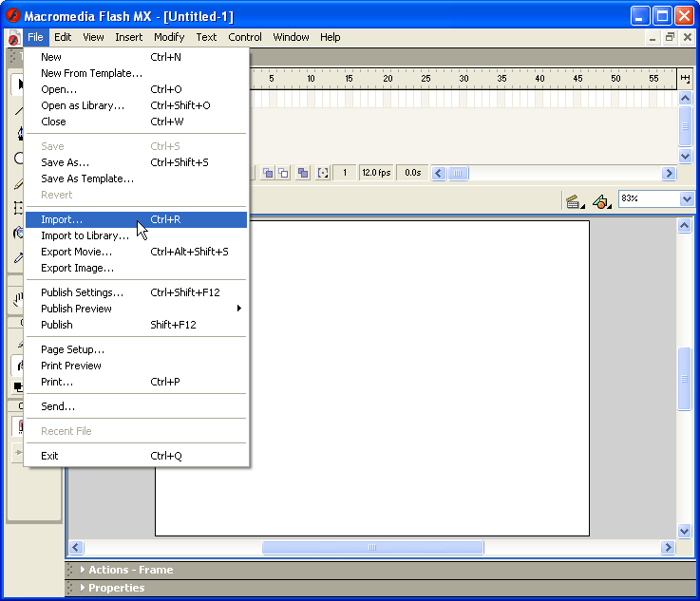This screenshot has height=601, width=700.
Task: Choose Publish Shift+F12 menu item
Action: [x=136, y=325]
